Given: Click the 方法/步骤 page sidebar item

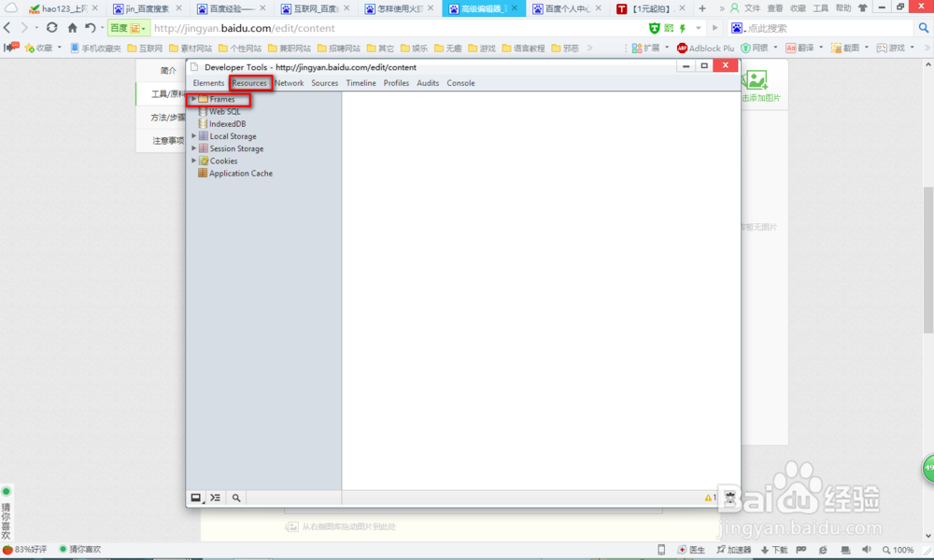Looking at the screenshot, I should (167, 118).
